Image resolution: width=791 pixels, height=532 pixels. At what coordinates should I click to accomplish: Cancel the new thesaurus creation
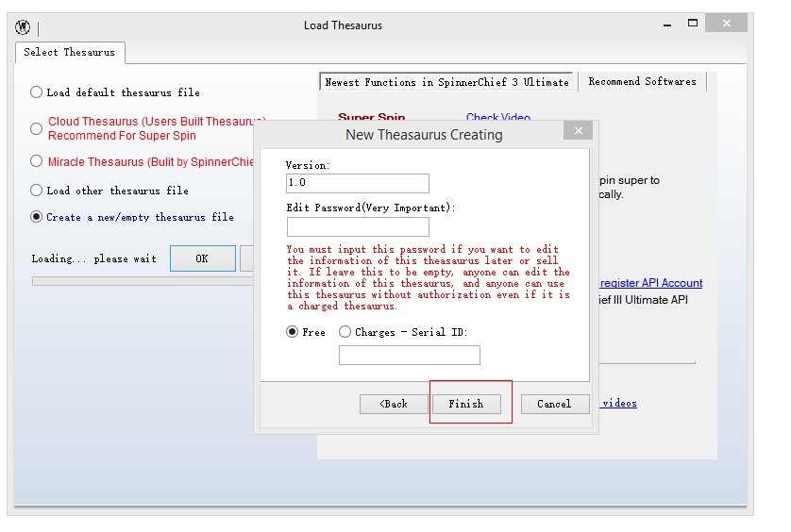(554, 404)
